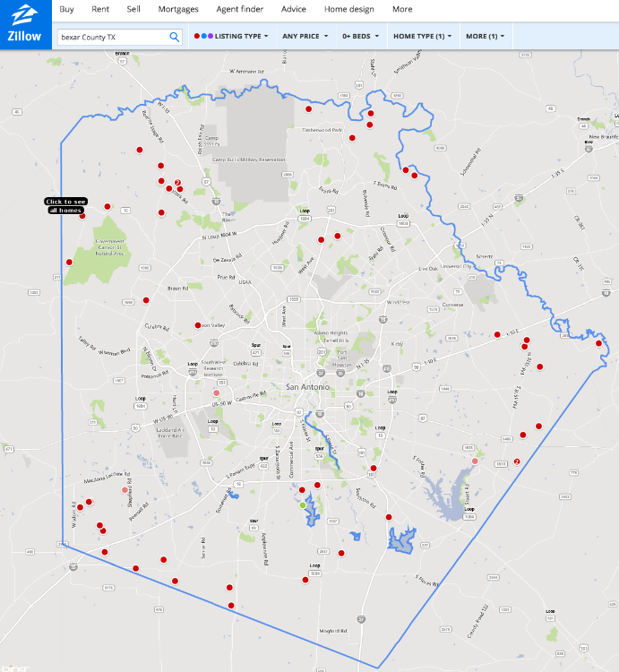Viewport: 619px width, 672px height.
Task: Expand the More (1) filters menu
Action: click(x=485, y=37)
